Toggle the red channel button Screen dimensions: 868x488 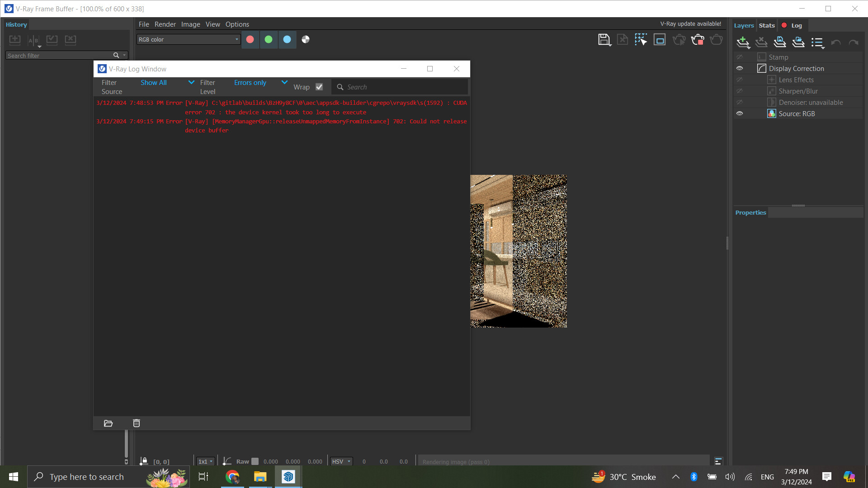coord(250,40)
